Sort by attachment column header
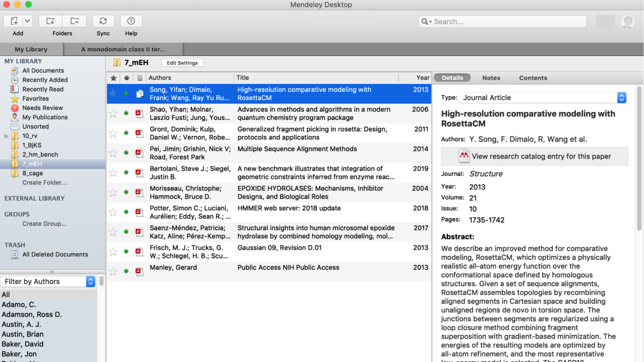This screenshot has width=644, height=362. (139, 78)
